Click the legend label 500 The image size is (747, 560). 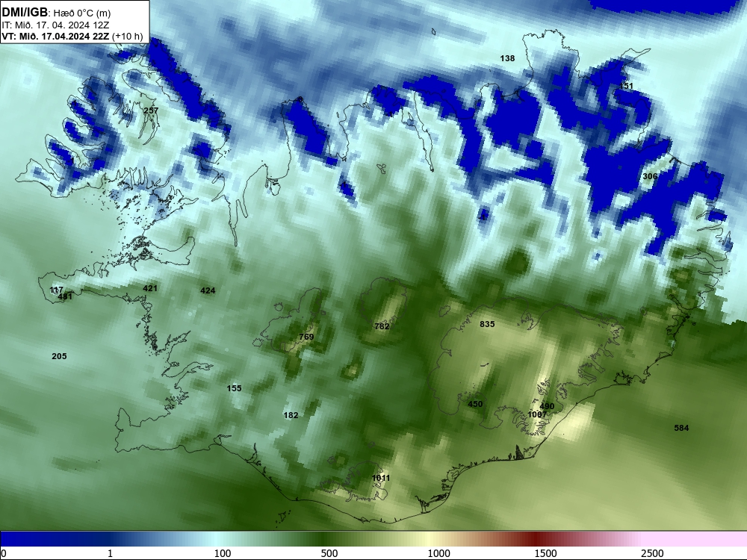click(x=329, y=553)
